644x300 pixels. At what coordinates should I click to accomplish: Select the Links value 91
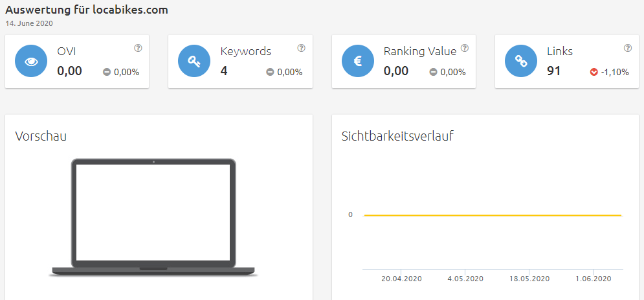click(x=553, y=71)
